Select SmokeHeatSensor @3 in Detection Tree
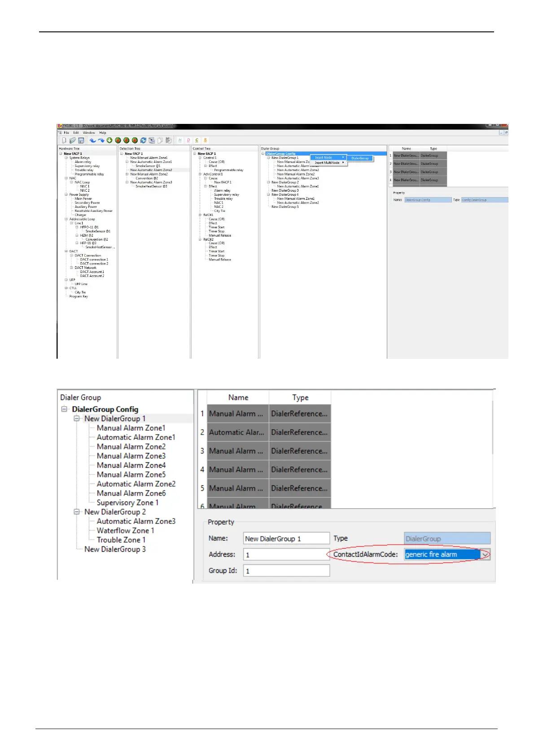This screenshot has height=756, width=534. point(151,186)
